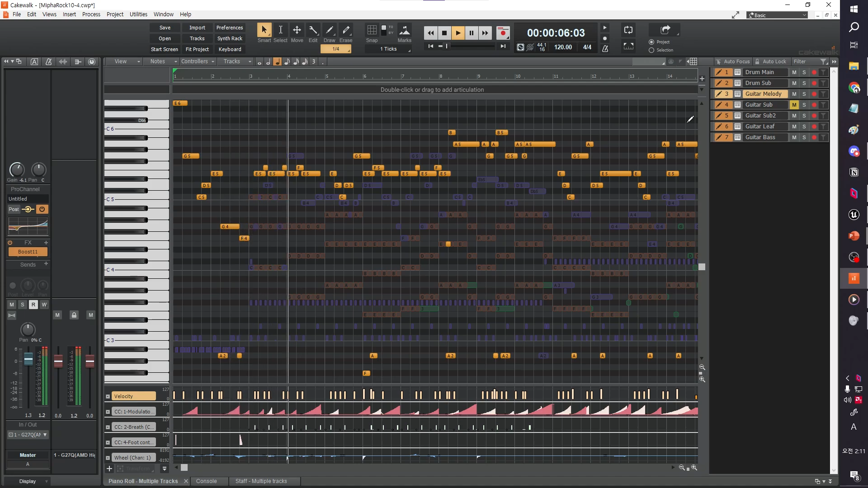
Task: Click the Record button in transport
Action: (x=503, y=33)
